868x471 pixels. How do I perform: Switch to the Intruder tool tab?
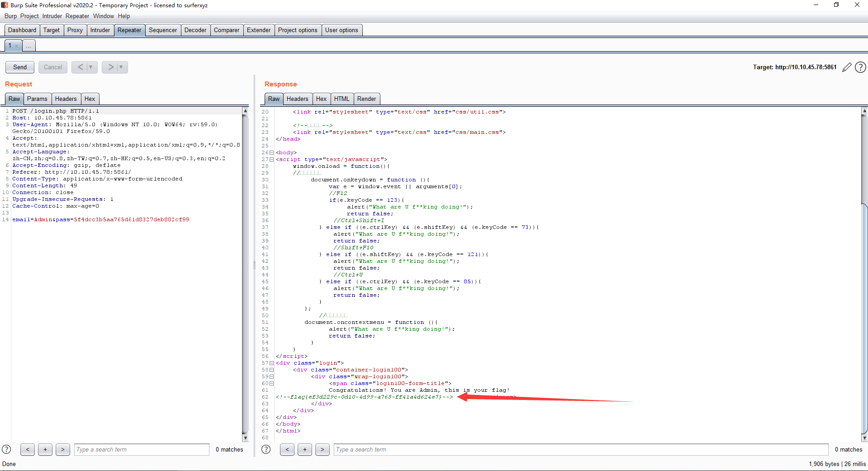point(100,30)
